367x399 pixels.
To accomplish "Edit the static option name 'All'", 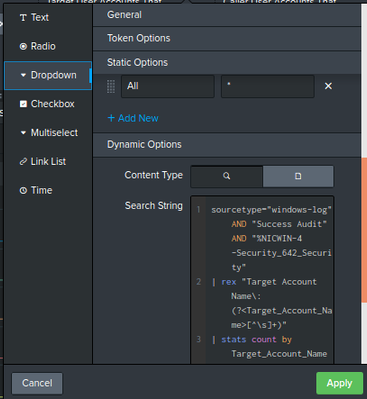I will 168,86.
